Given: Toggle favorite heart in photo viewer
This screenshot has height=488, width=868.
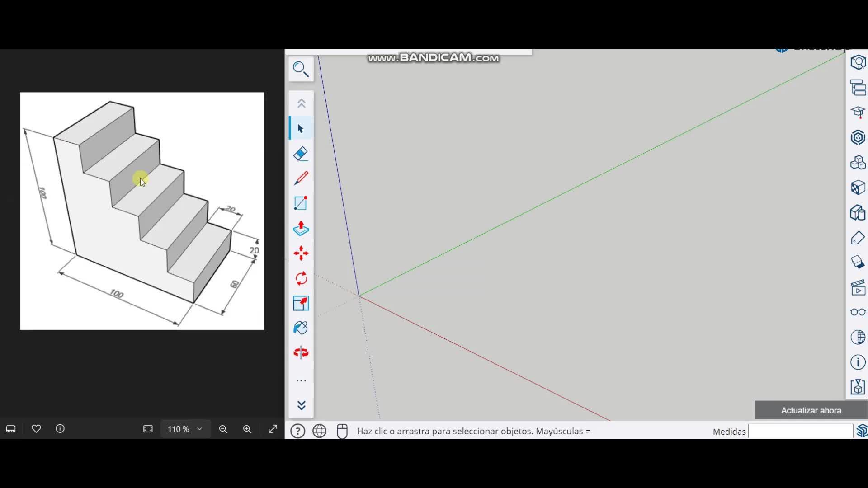Looking at the screenshot, I should tap(36, 429).
